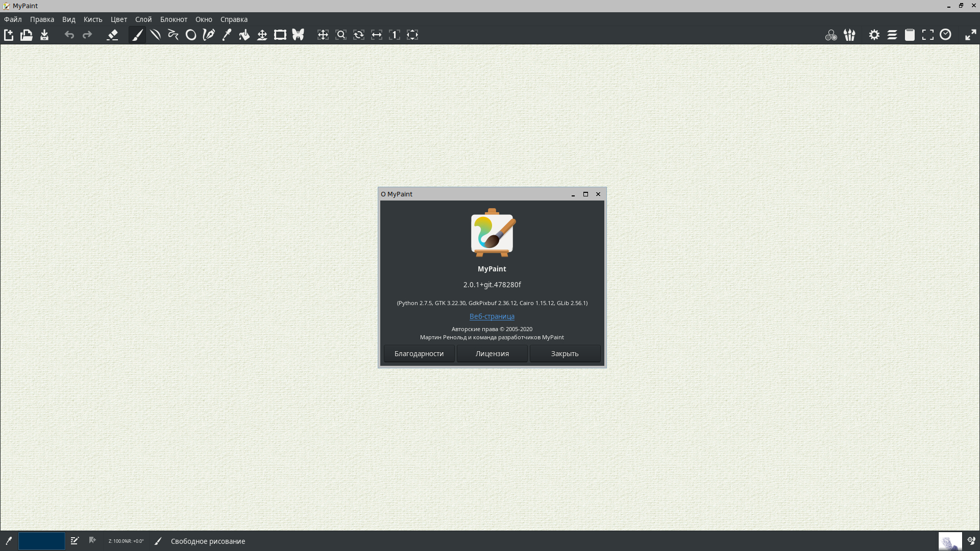This screenshot has height=551, width=980.
Task: Click the redo arrow icon
Action: (87, 35)
